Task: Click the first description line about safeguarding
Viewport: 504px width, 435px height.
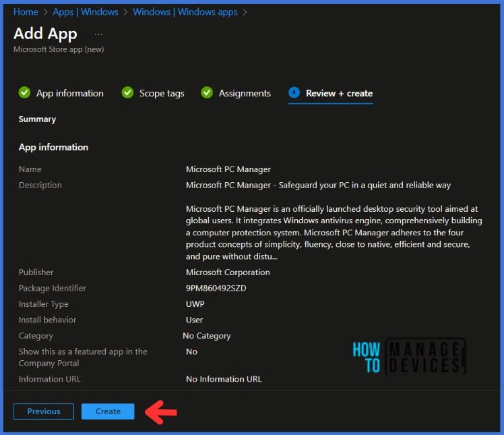Action: (x=318, y=185)
